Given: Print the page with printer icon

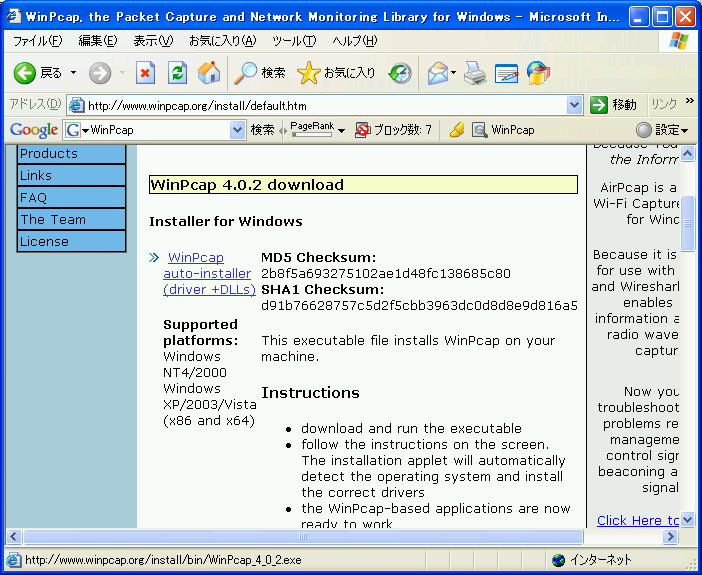Looking at the screenshot, I should [475, 73].
